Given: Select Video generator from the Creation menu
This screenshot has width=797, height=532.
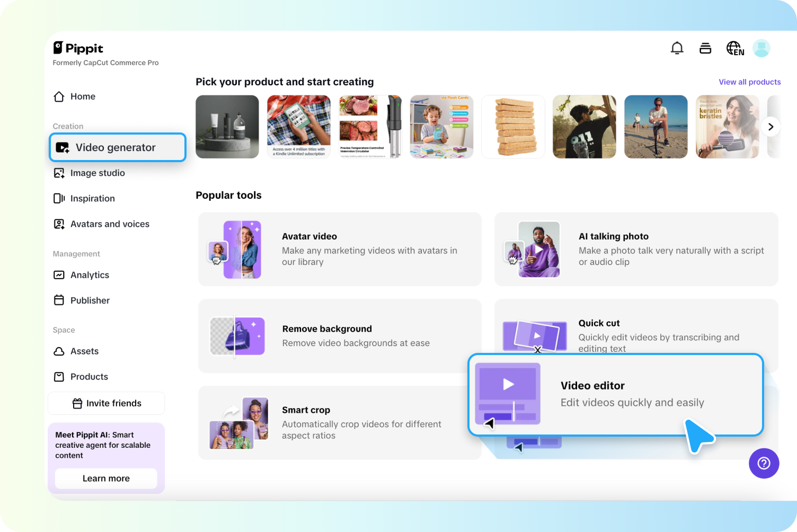Looking at the screenshot, I should pos(116,147).
